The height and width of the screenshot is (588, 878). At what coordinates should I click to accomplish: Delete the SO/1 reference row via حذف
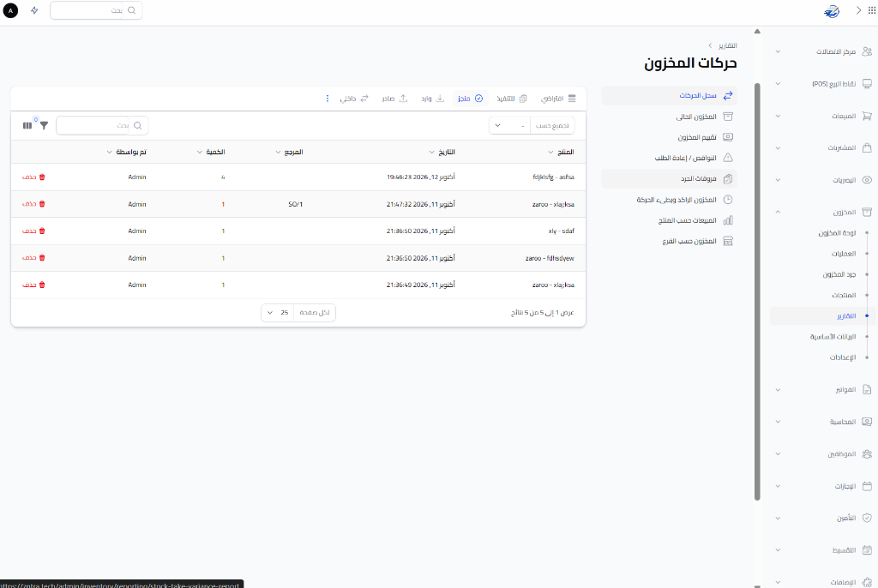33,204
